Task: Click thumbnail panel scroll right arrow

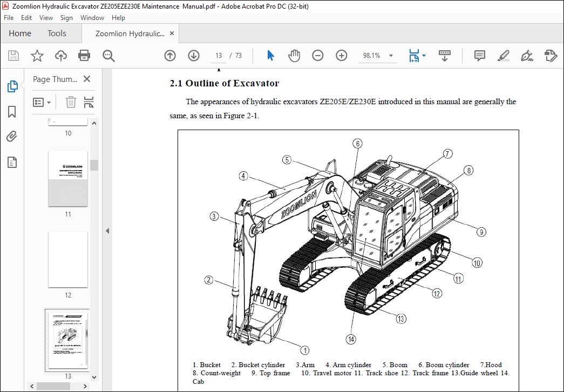Action: point(85,386)
